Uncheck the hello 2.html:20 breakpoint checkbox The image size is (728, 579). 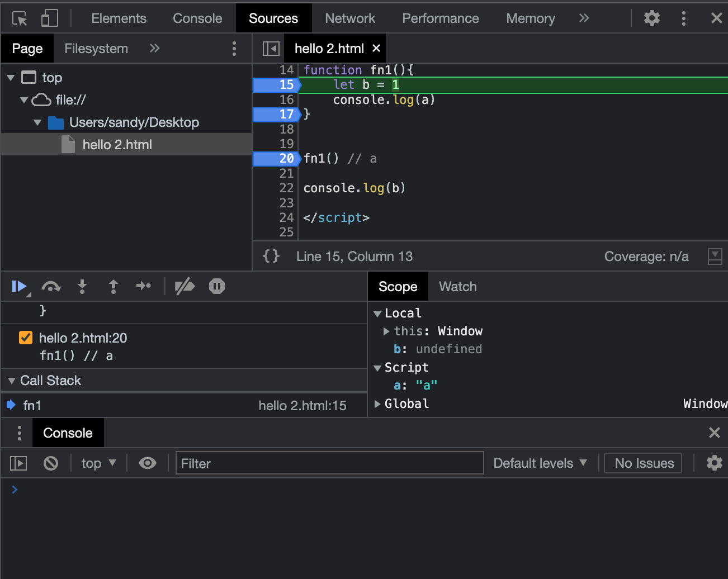pyautogui.click(x=26, y=338)
